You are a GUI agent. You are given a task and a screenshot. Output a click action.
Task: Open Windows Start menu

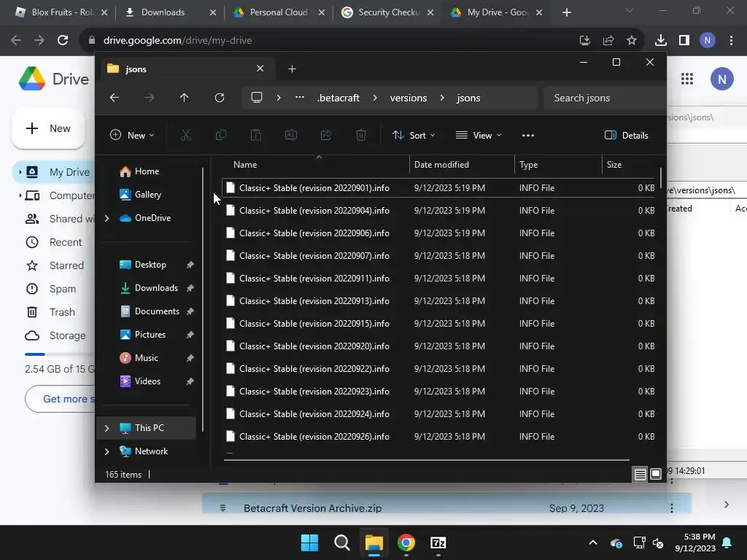pos(309,542)
